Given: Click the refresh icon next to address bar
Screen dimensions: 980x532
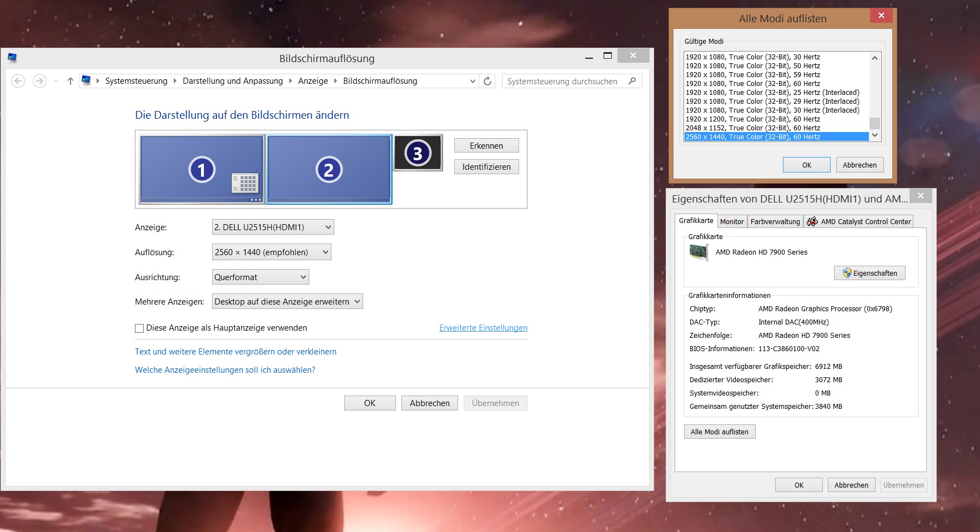Looking at the screenshot, I should pyautogui.click(x=487, y=81).
